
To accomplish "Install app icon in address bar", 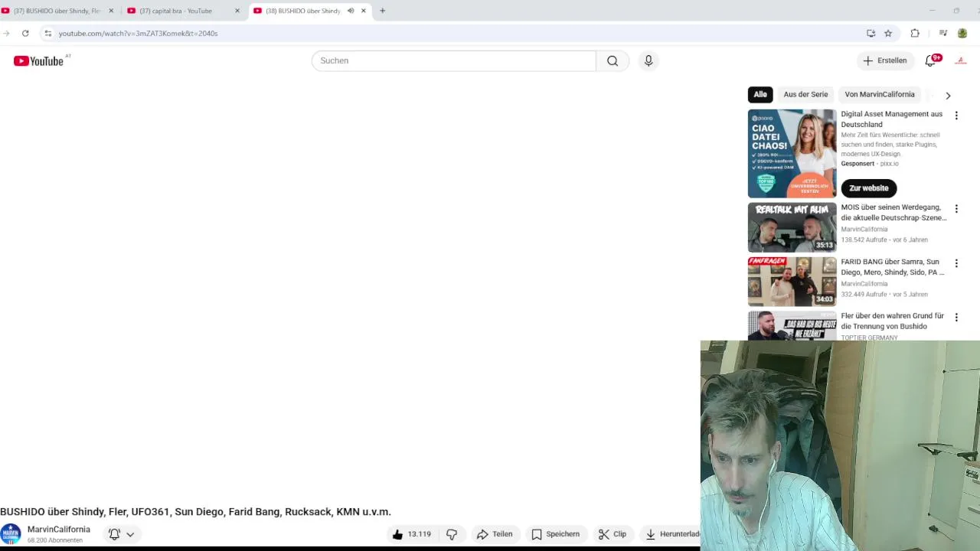I will click(x=871, y=33).
